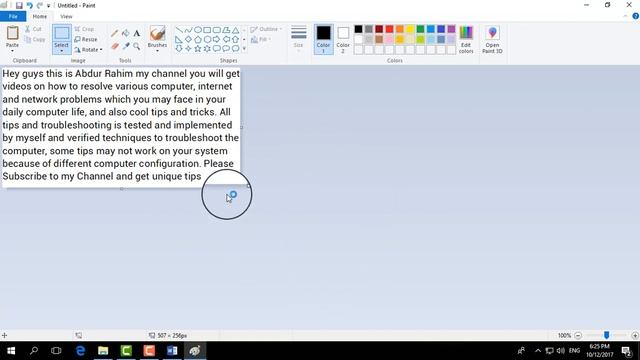Open the Customize Quick Access Toolbar arrow
This screenshot has height=360, width=640.
[49, 6]
